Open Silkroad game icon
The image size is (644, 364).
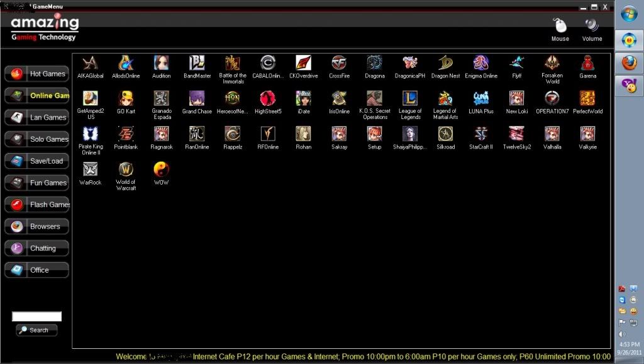pos(445,134)
